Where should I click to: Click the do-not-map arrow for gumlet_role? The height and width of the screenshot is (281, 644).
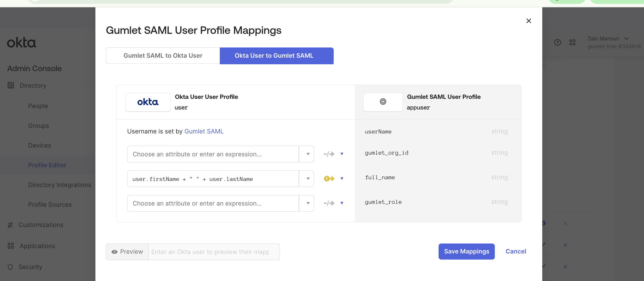329,203
